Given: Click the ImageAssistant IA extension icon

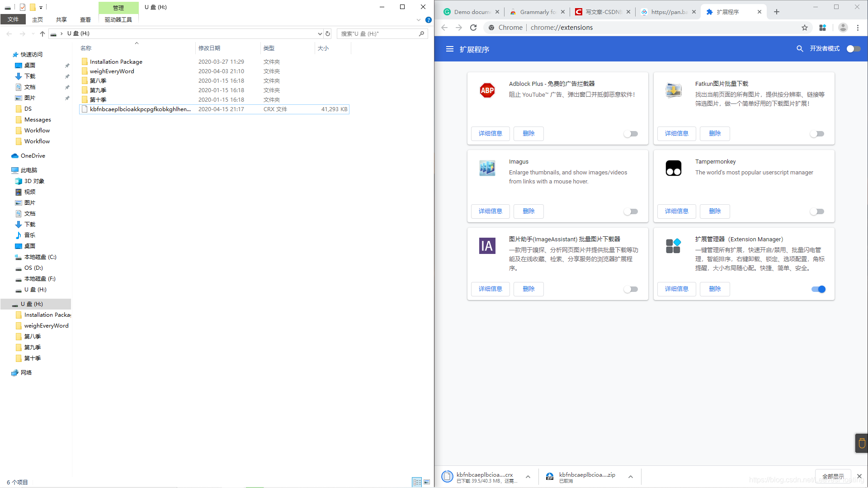Looking at the screenshot, I should [487, 246].
